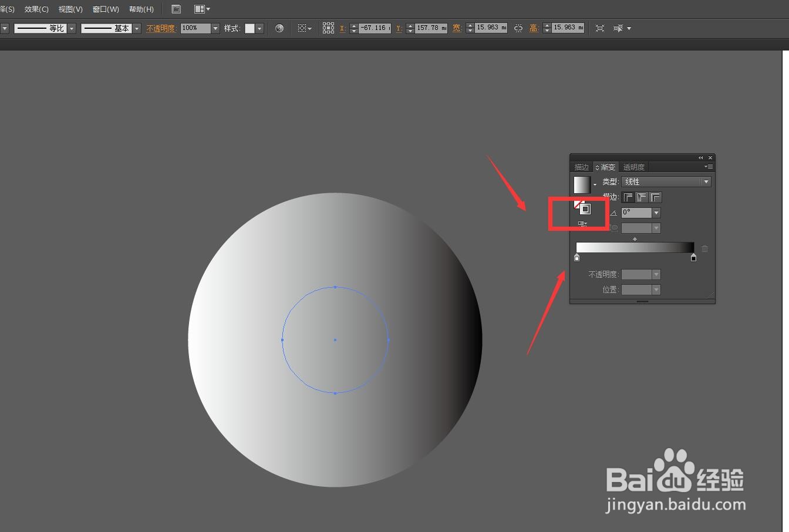Switch to the 透明度 tab

coord(634,167)
